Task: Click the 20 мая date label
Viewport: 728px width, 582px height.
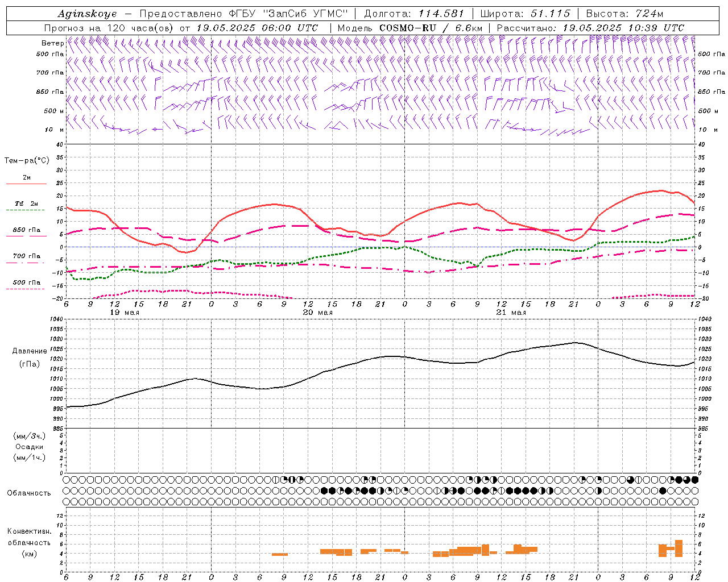Action: [x=317, y=313]
